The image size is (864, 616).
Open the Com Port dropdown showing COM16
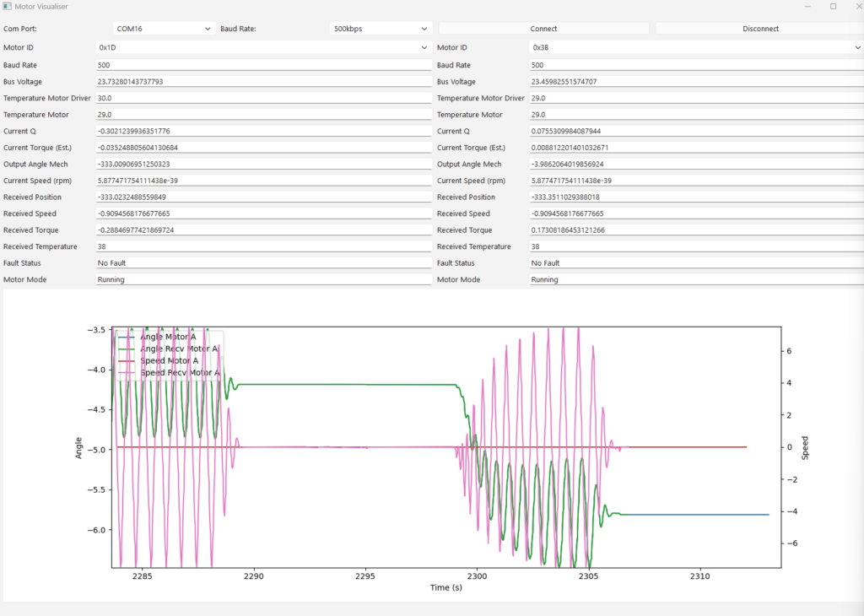165,29
